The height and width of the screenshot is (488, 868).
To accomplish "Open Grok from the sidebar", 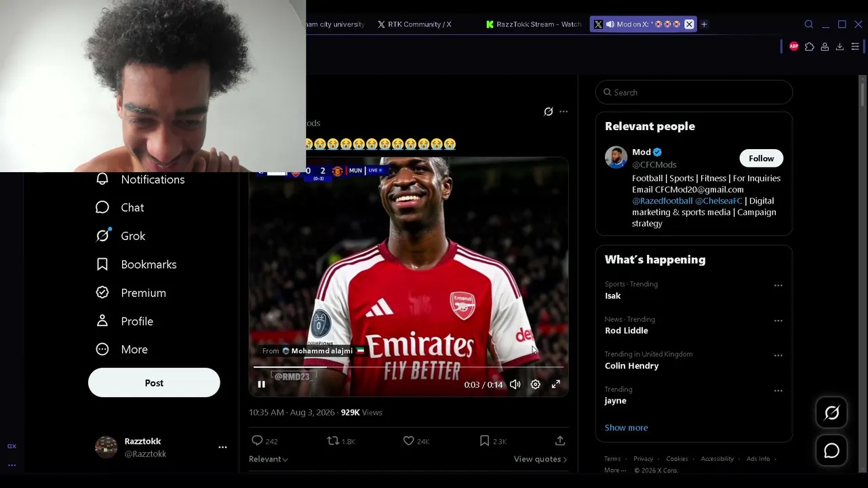I will pyautogui.click(x=121, y=236).
